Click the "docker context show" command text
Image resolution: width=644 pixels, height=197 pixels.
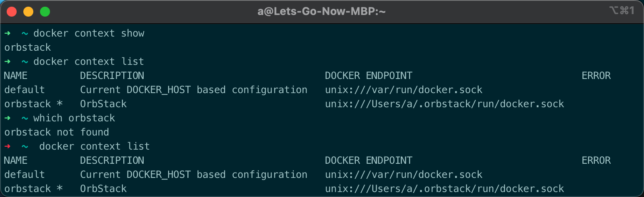coord(89,33)
